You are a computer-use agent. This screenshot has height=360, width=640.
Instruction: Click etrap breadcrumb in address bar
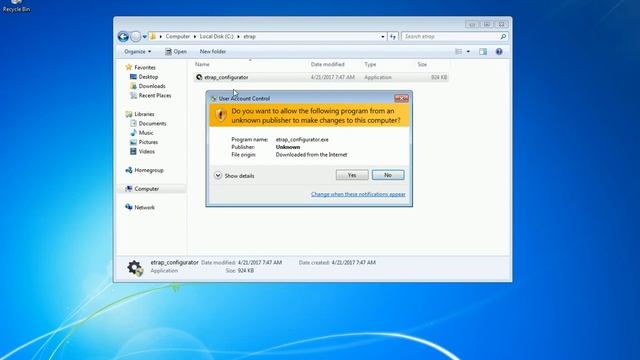pyautogui.click(x=249, y=36)
